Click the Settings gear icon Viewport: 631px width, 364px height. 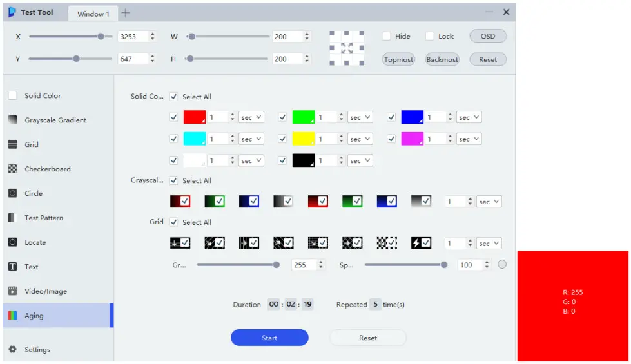tap(13, 349)
